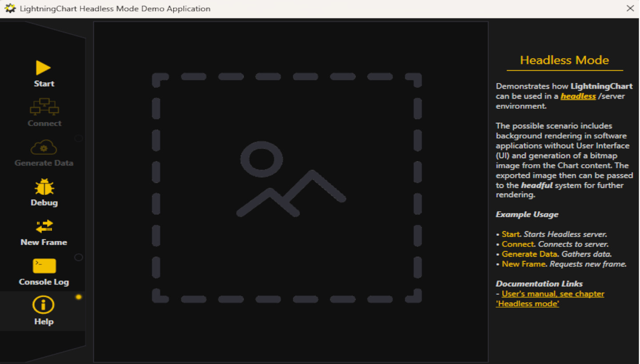Image resolution: width=640 pixels, height=364 pixels.
Task: Click the yellow 'Connect' word in the usage list
Action: [518, 244]
